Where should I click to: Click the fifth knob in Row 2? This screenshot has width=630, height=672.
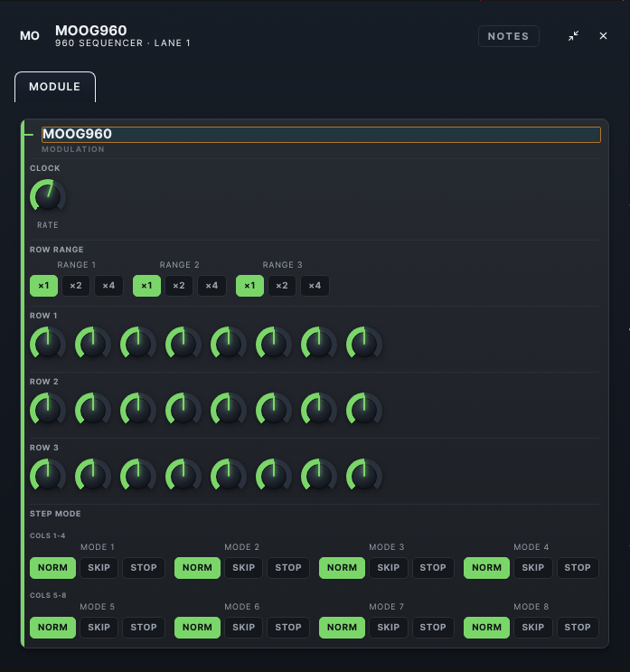[x=229, y=409]
